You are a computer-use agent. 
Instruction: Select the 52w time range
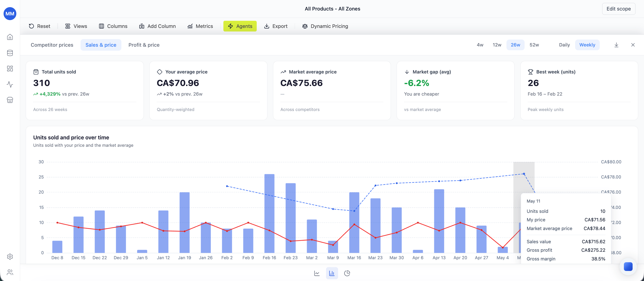pos(534,45)
